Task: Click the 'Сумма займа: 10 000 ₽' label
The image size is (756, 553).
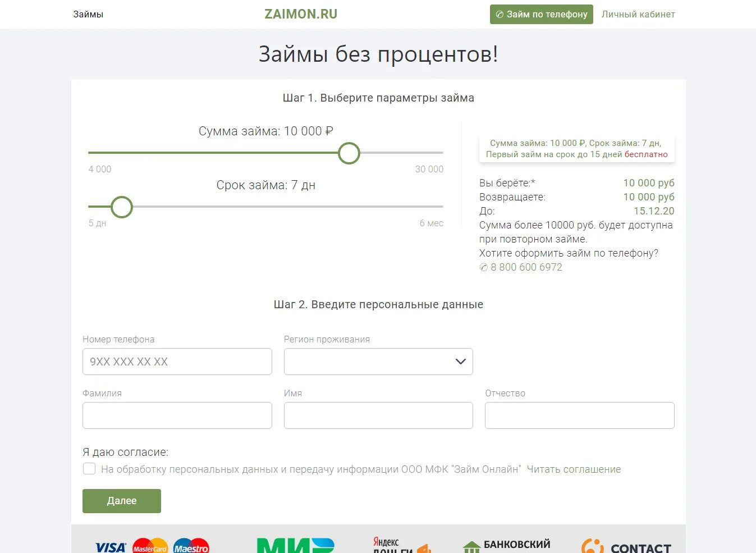Action: click(266, 131)
